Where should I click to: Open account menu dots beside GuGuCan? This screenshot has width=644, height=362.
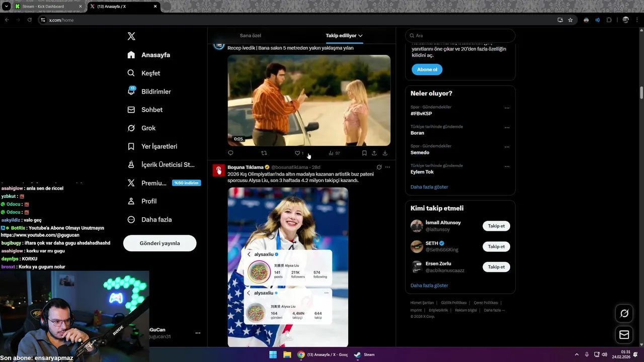pyautogui.click(x=198, y=333)
